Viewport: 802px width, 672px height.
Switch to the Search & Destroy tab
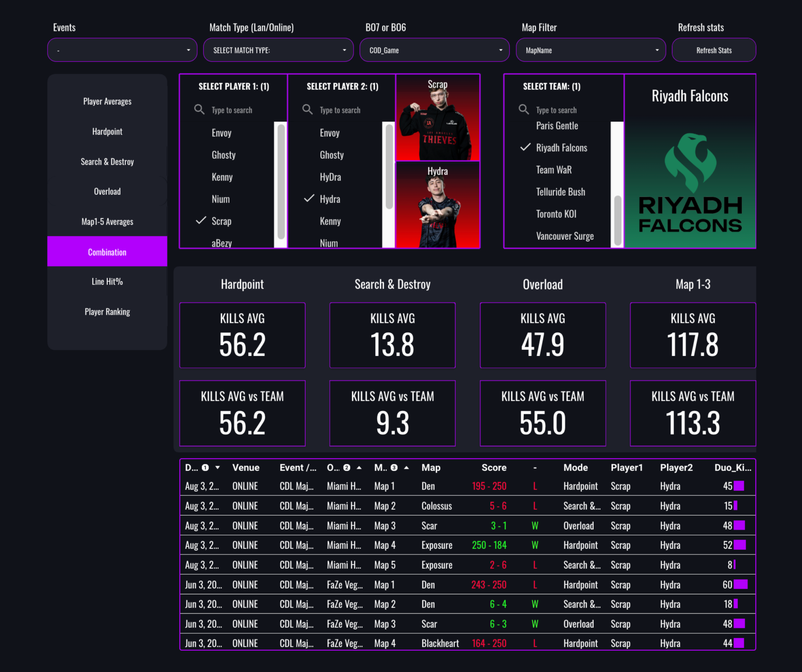(107, 162)
